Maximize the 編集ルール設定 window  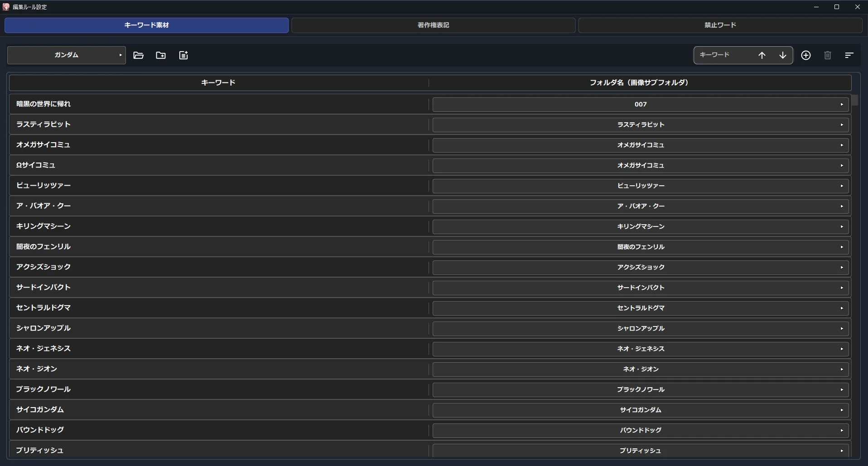click(837, 7)
